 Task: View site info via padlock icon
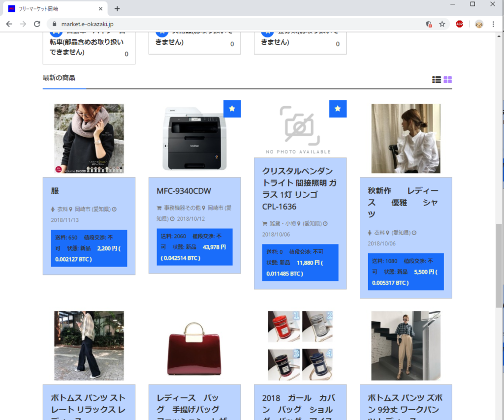54,24
